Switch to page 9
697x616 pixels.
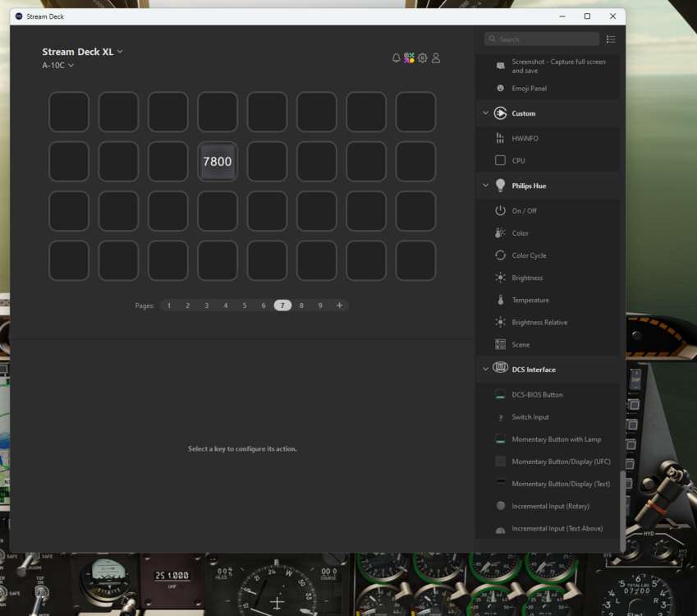pos(320,306)
